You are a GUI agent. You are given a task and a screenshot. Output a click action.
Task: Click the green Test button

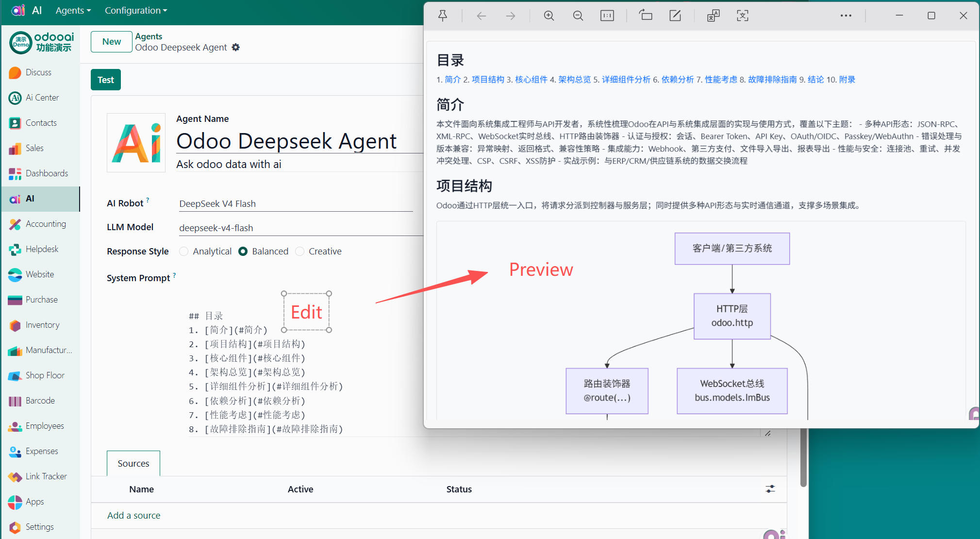[106, 80]
